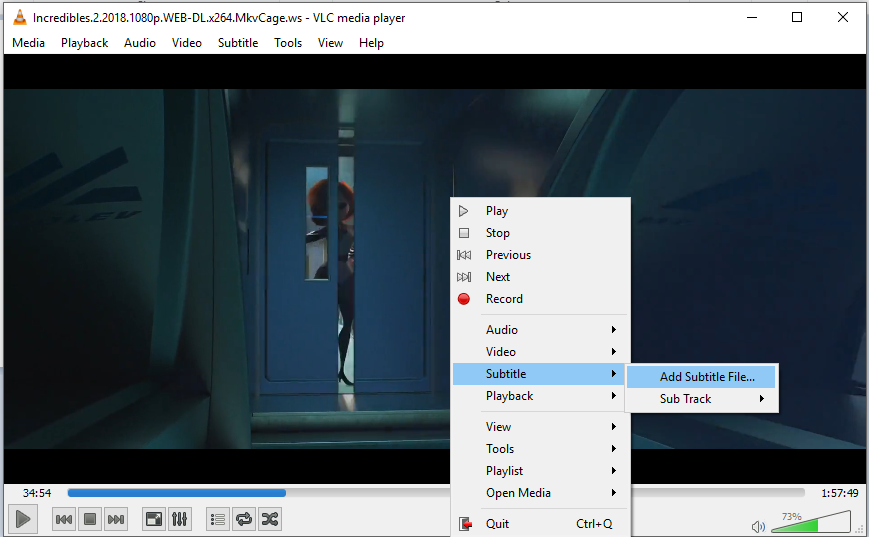Click the VLC cone icon in title bar
This screenshot has width=869, height=537.
click(19, 18)
